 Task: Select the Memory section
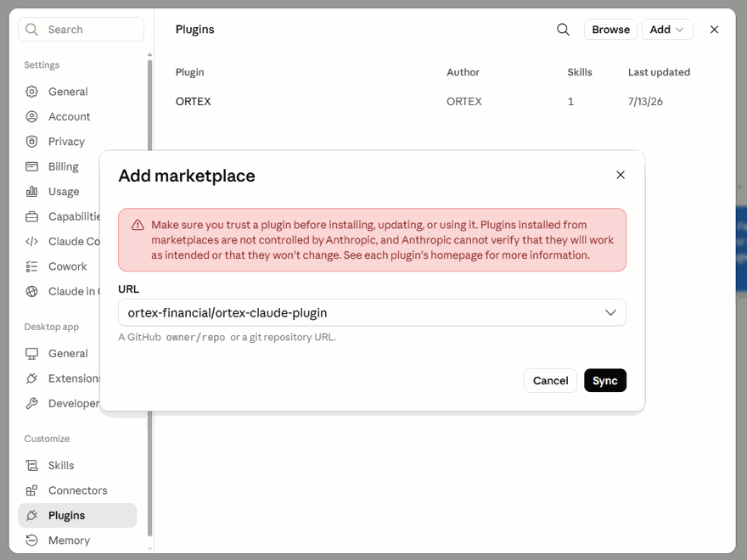click(77, 540)
